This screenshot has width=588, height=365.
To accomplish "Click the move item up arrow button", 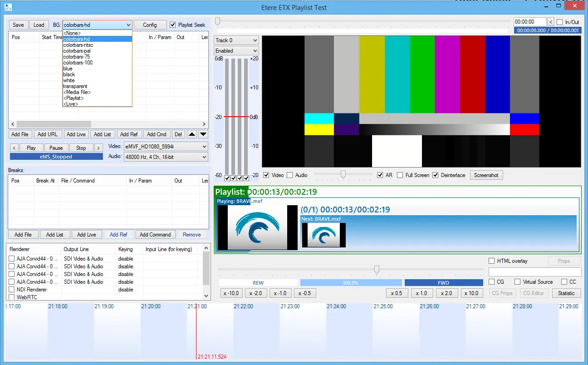I will 192,134.
